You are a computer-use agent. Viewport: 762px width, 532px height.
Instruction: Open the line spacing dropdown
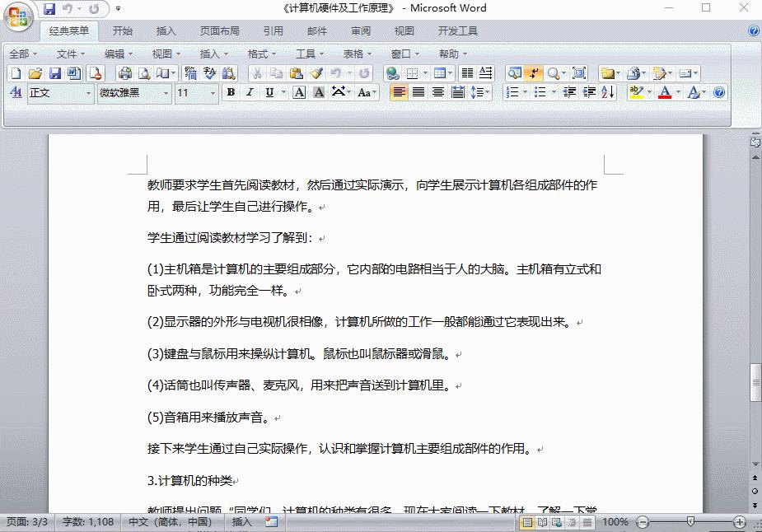[x=487, y=92]
